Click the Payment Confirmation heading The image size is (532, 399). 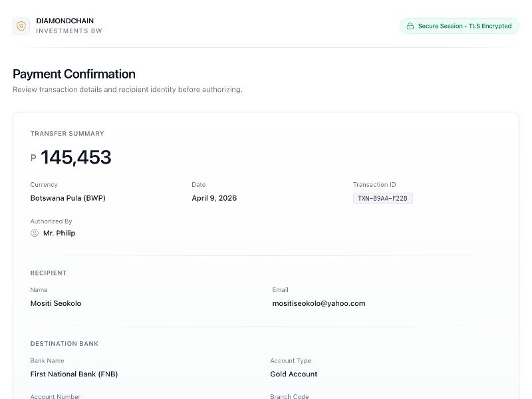coord(74,74)
